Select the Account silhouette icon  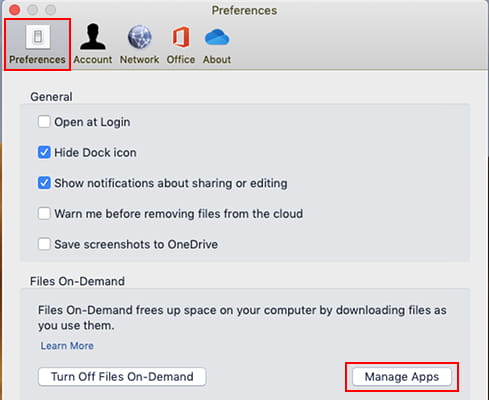point(93,37)
